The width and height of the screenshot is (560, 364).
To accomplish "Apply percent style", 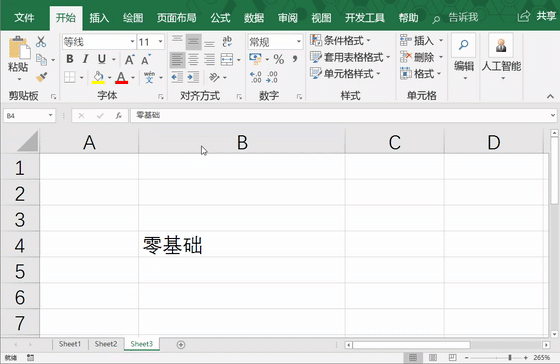I will (x=279, y=59).
